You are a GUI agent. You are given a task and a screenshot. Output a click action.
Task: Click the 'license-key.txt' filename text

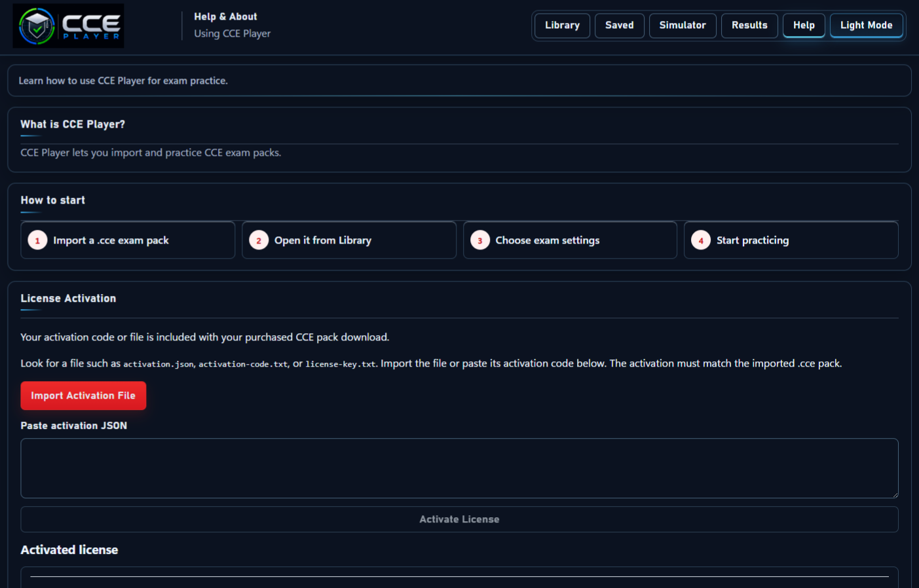click(x=341, y=364)
